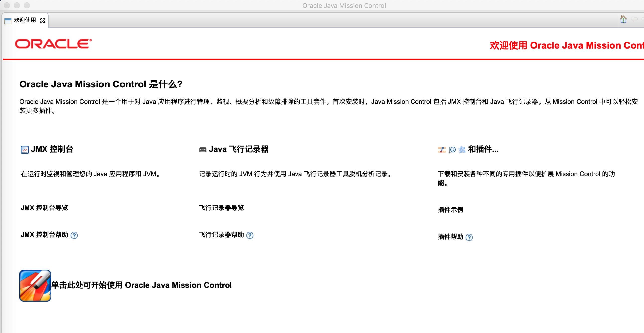Open the JMX 控制台导览 link
This screenshot has height=333, width=644.
coord(45,208)
